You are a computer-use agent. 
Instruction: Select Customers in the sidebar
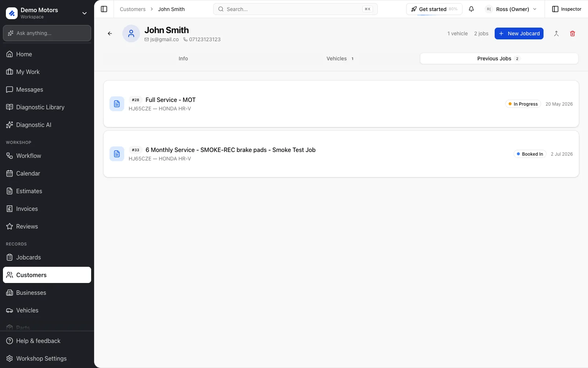(47, 275)
